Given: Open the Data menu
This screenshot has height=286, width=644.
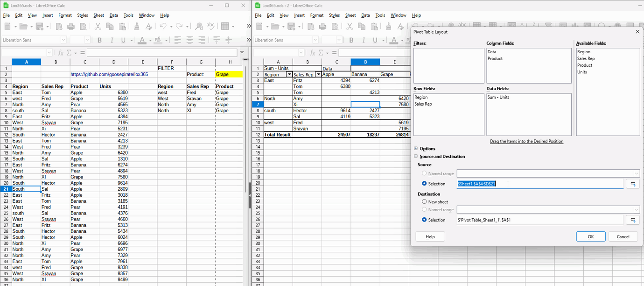Looking at the screenshot, I should point(113,15).
